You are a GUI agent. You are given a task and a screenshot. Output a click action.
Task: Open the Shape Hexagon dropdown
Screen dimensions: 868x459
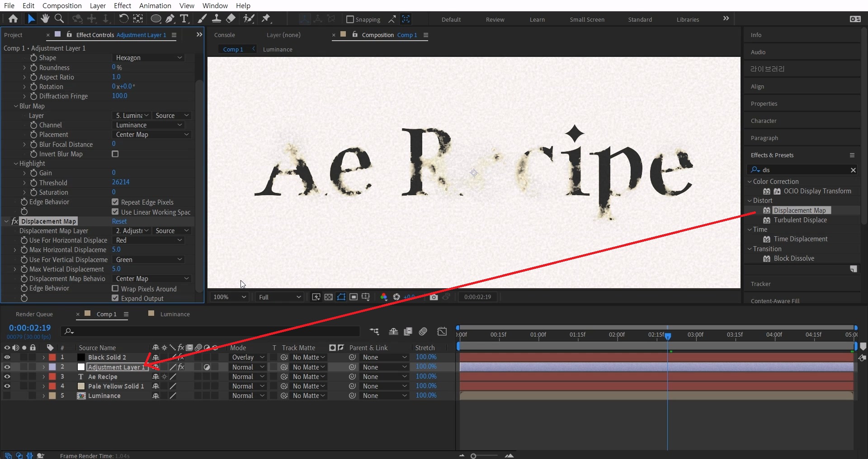click(149, 58)
